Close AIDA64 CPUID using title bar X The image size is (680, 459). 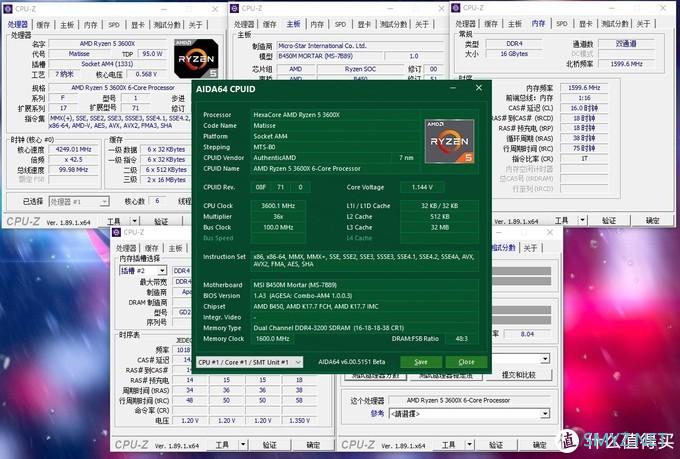pos(479,88)
